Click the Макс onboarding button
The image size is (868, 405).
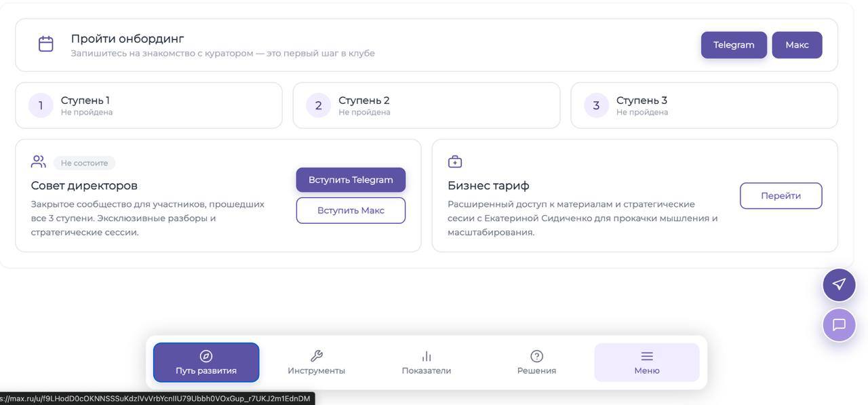point(797,45)
